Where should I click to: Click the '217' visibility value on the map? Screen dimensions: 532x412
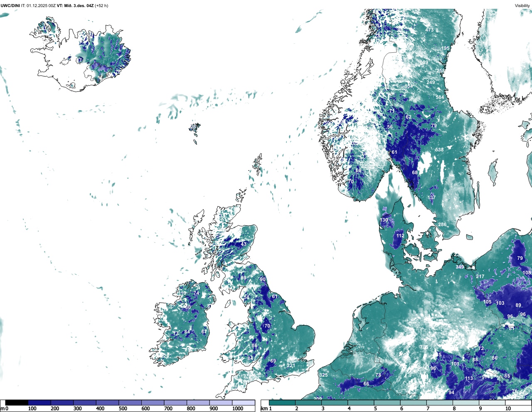point(480,276)
